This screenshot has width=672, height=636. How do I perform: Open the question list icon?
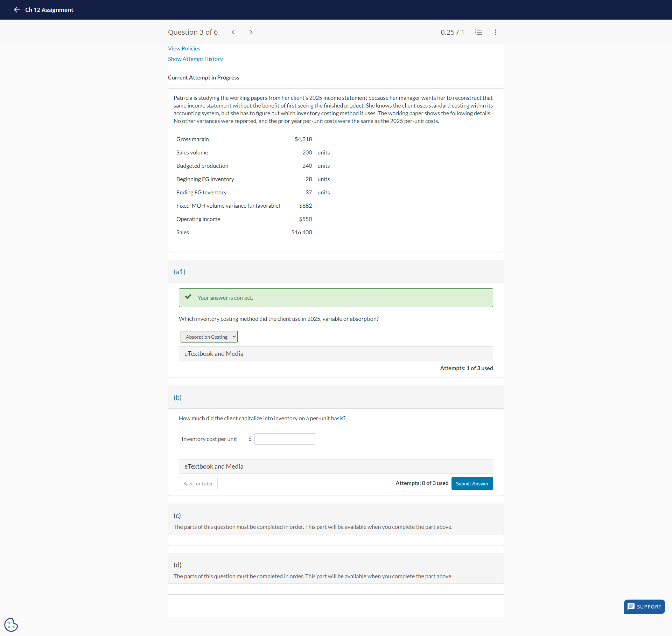click(478, 32)
